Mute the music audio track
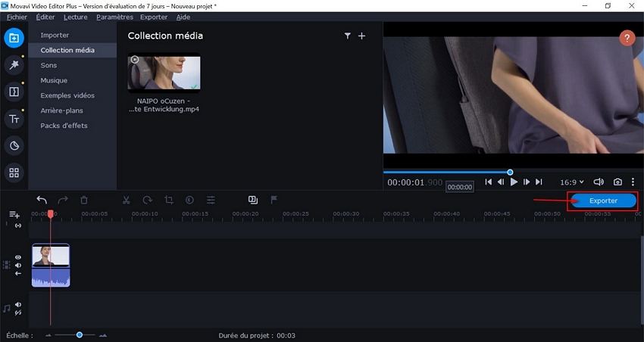644x342 pixels. (18, 305)
